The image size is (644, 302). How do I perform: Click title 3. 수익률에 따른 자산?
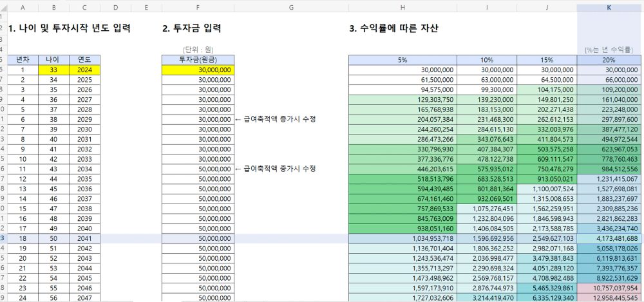pyautogui.click(x=394, y=29)
